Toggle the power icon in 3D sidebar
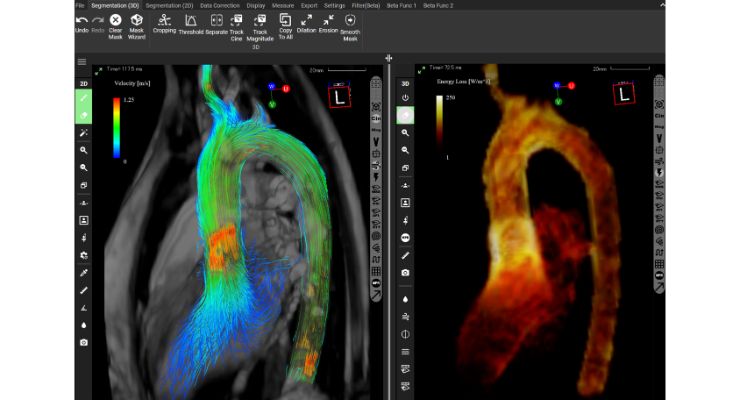Image resolution: width=740 pixels, height=400 pixels. 405,98
